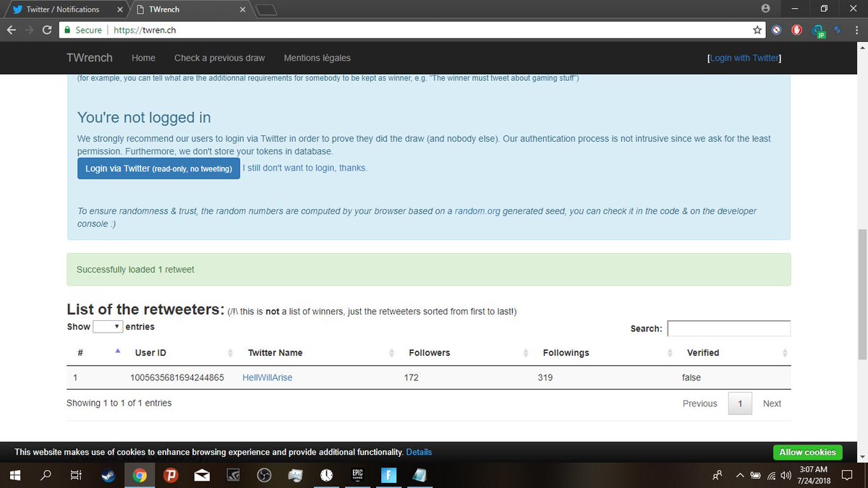This screenshot has height=488, width=868.
Task: Open HellWillArise Twitter profile link
Action: coord(267,377)
